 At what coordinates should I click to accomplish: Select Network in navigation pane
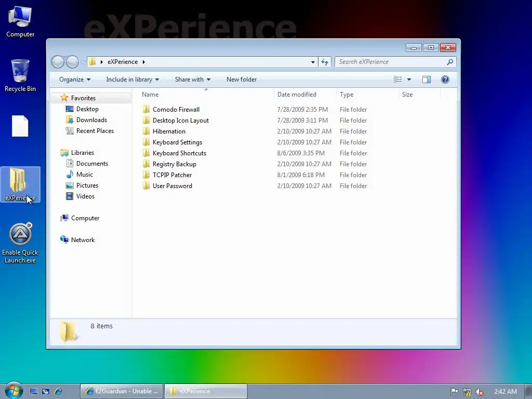click(83, 240)
